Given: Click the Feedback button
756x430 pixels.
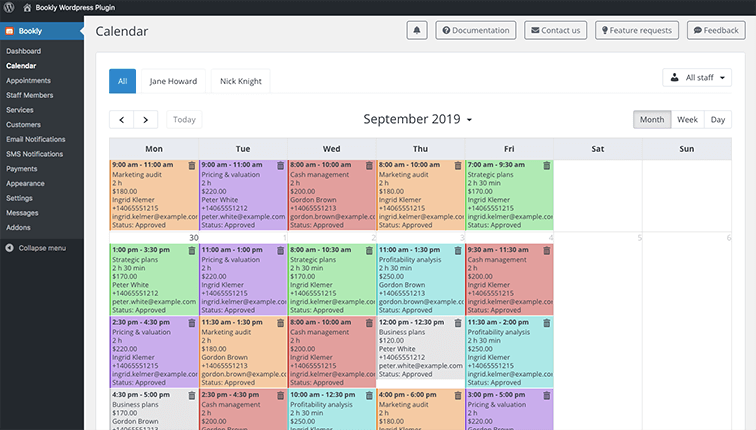Looking at the screenshot, I should point(716,30).
